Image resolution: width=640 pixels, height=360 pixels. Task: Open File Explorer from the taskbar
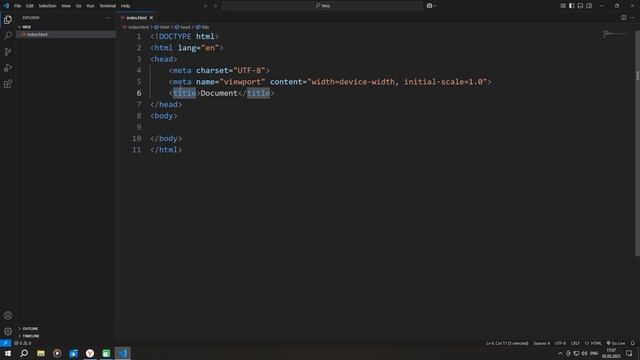pos(41,353)
